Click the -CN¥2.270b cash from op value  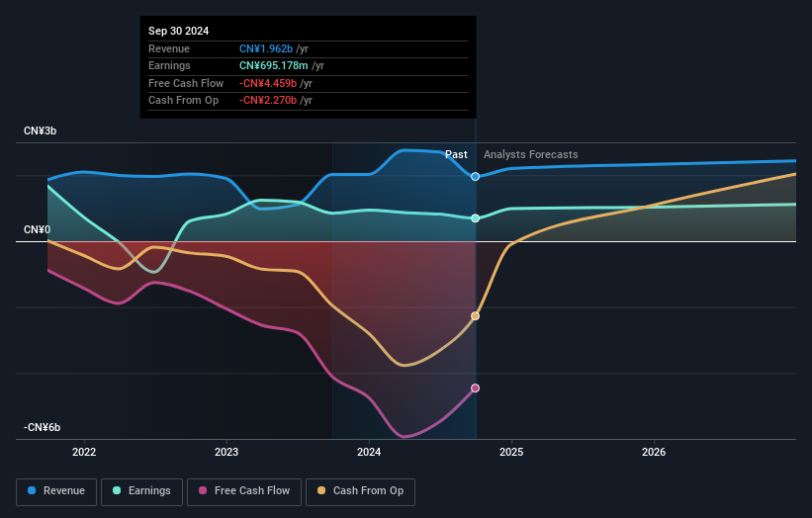(x=268, y=101)
